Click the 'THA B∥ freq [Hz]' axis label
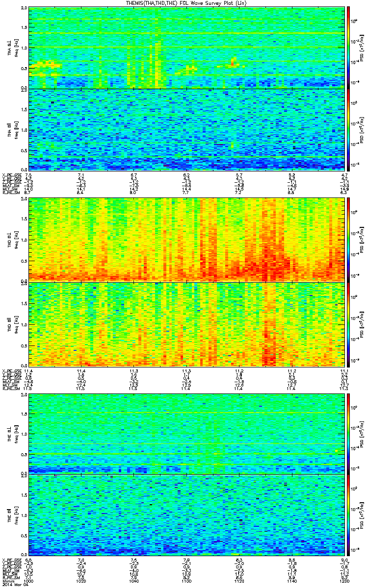Viewport: 368px width, 588px height. click(x=12, y=129)
